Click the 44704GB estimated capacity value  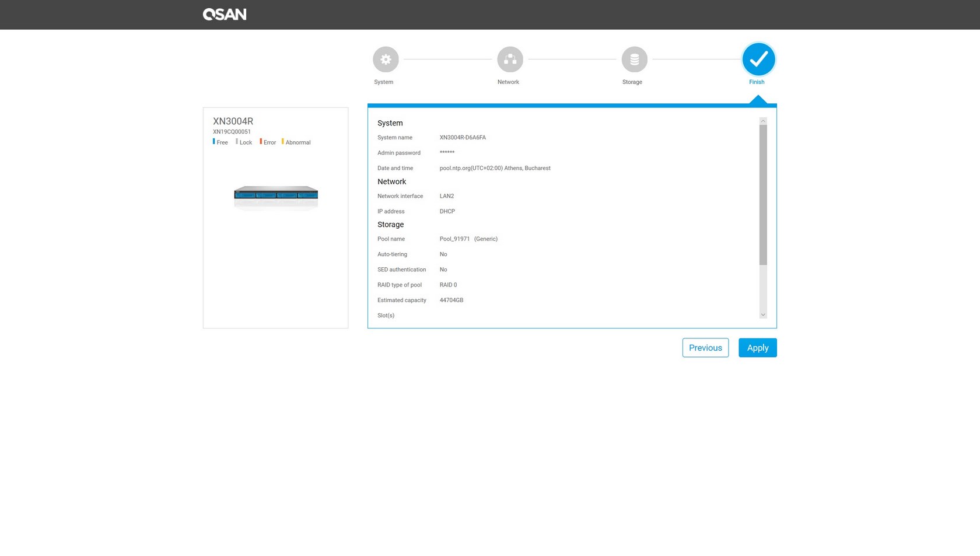[452, 300]
